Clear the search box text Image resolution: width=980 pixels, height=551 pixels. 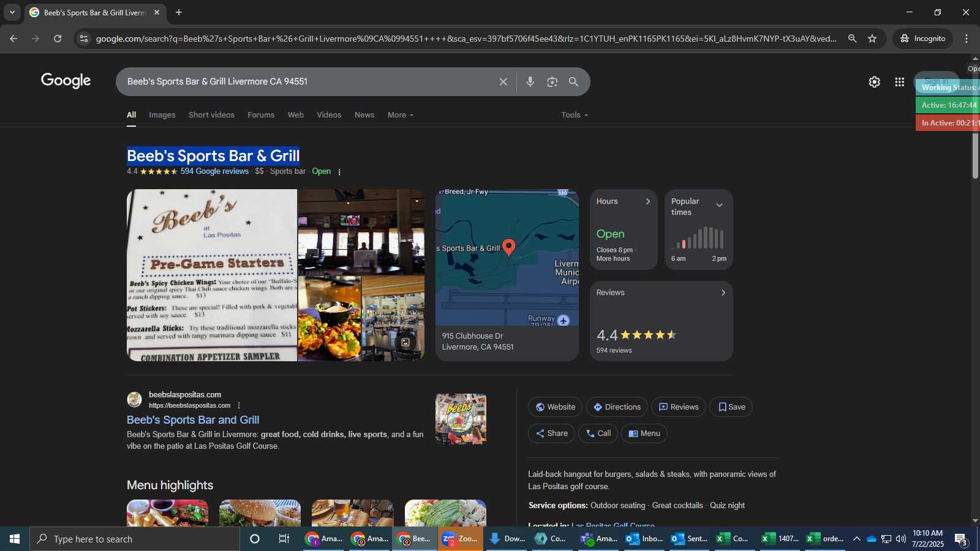pos(503,81)
